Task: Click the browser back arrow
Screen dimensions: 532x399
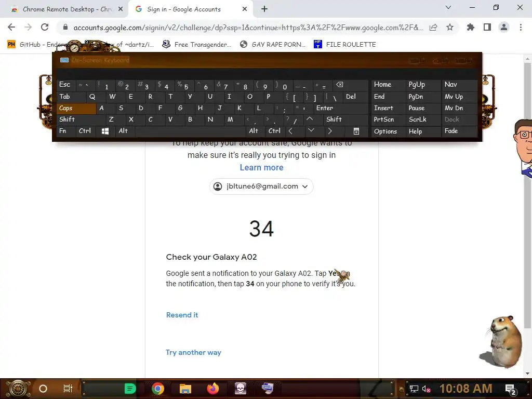Action: [x=11, y=27]
